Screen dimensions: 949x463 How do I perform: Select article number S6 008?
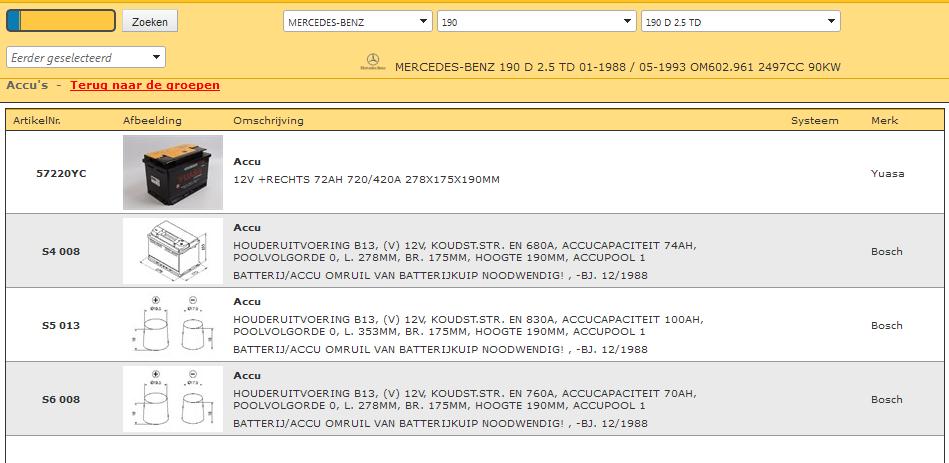click(61, 399)
